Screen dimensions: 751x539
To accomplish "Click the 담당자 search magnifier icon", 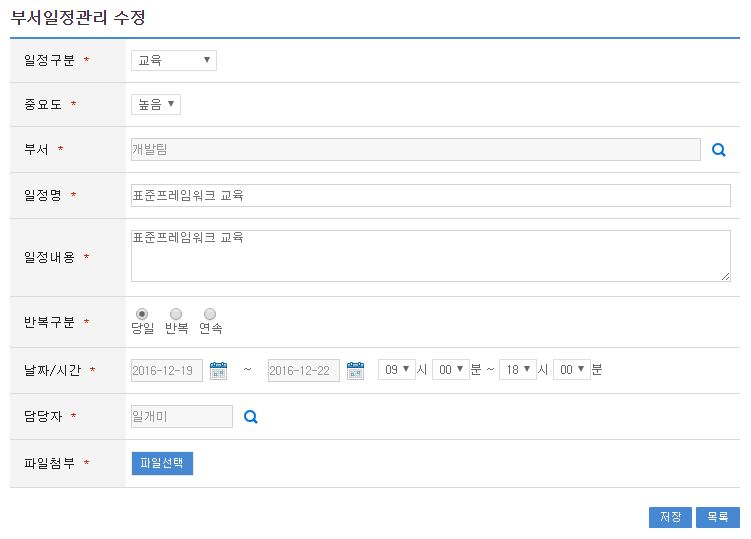I will tap(251, 417).
